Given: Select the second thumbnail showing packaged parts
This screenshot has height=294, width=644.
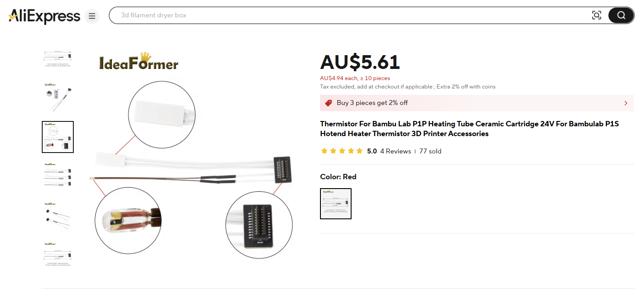Looking at the screenshot, I should click(x=58, y=97).
